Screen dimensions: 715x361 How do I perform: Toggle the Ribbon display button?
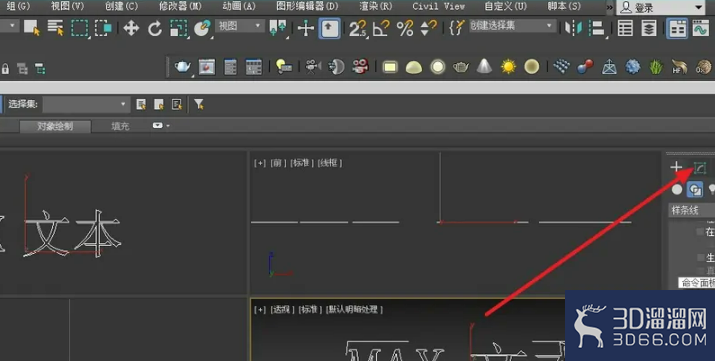tap(677, 28)
